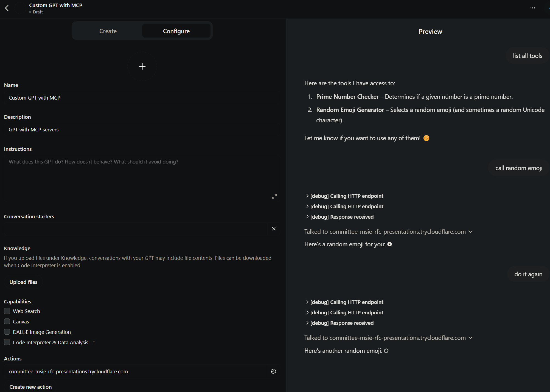Screen dimensions: 550x392
Task: Open settings gear for the cloudflare action
Action: tap(273, 371)
